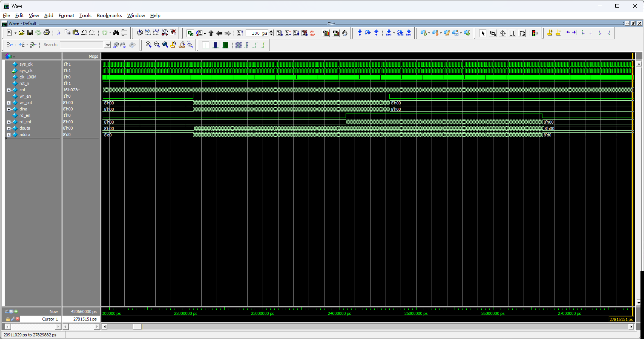Click the Insert Cursor icon
Image resolution: width=644 pixels, height=339 pixels.
550,33
